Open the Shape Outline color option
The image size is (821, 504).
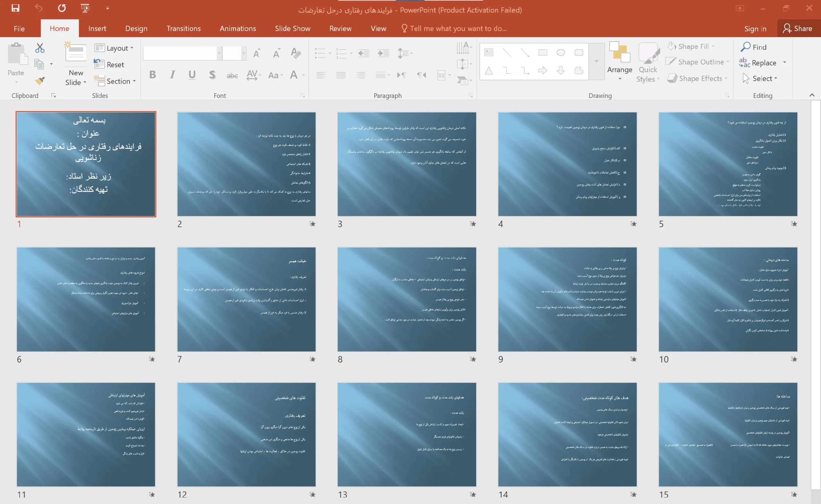697,62
